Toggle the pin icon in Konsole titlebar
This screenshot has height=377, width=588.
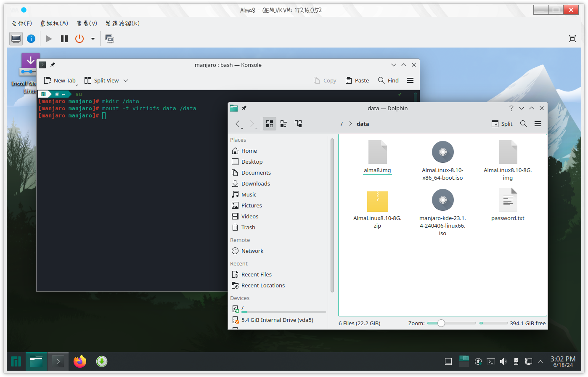[53, 65]
